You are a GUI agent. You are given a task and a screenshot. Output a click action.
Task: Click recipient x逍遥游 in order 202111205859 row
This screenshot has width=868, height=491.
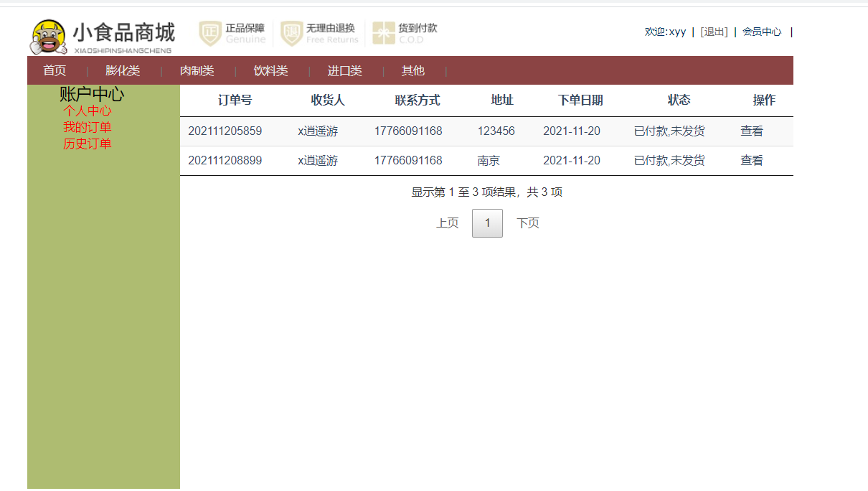coord(318,131)
